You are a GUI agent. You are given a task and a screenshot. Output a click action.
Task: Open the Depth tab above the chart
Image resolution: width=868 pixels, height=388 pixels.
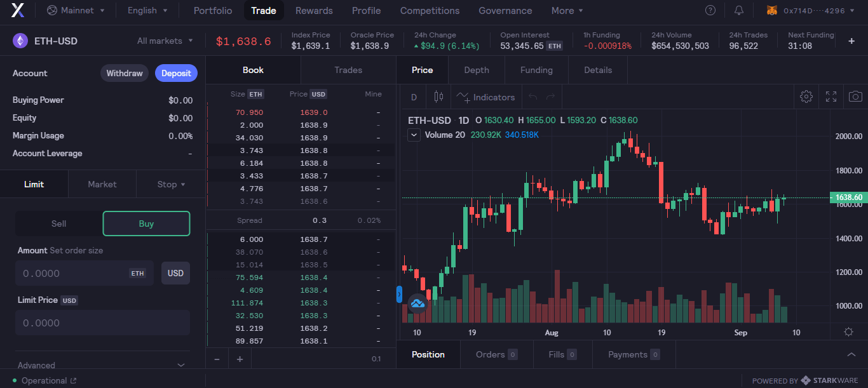click(476, 70)
